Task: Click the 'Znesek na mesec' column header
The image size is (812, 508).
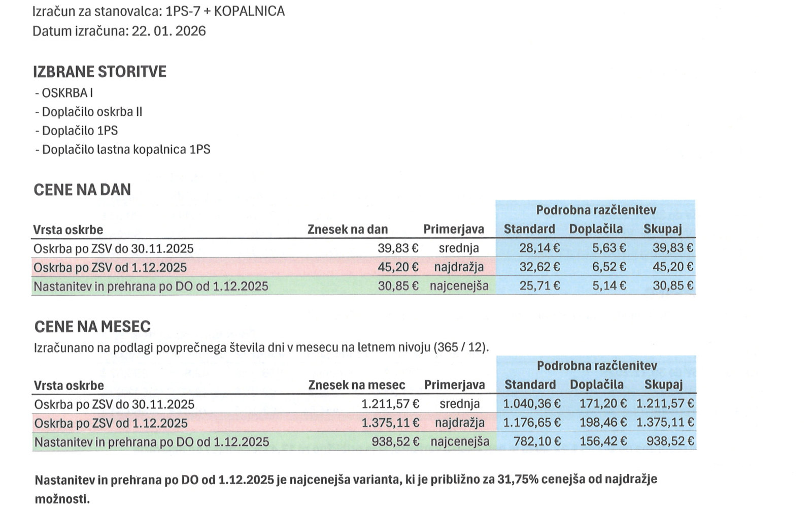Action: 357,385
